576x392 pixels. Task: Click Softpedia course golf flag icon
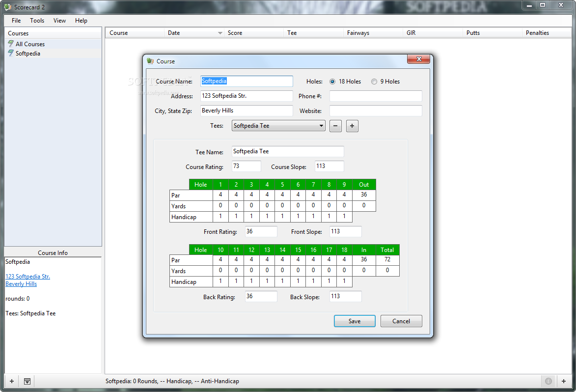tap(11, 53)
